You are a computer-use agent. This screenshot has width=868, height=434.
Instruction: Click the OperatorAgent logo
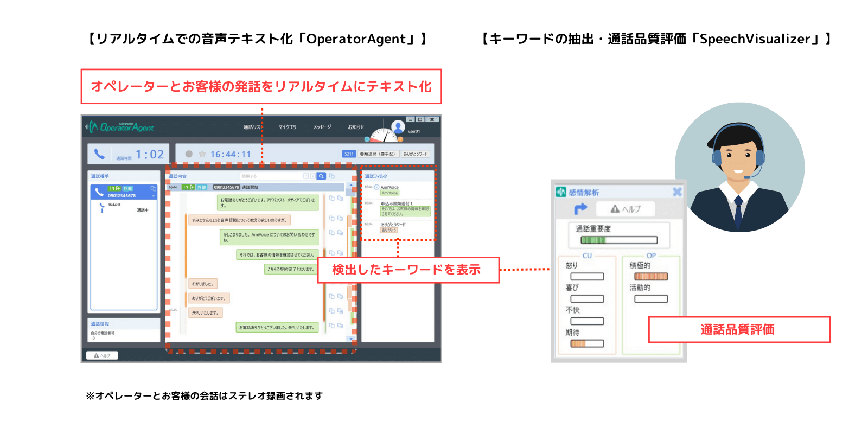(x=120, y=127)
